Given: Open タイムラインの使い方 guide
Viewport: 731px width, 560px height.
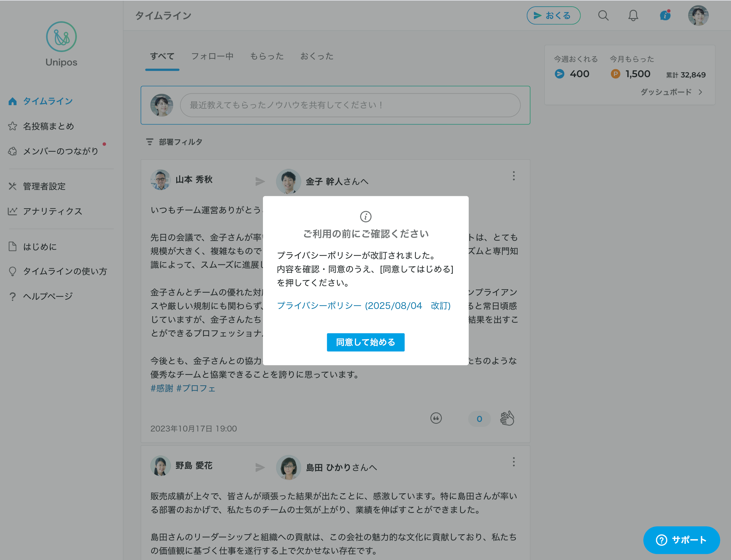Looking at the screenshot, I should (65, 271).
